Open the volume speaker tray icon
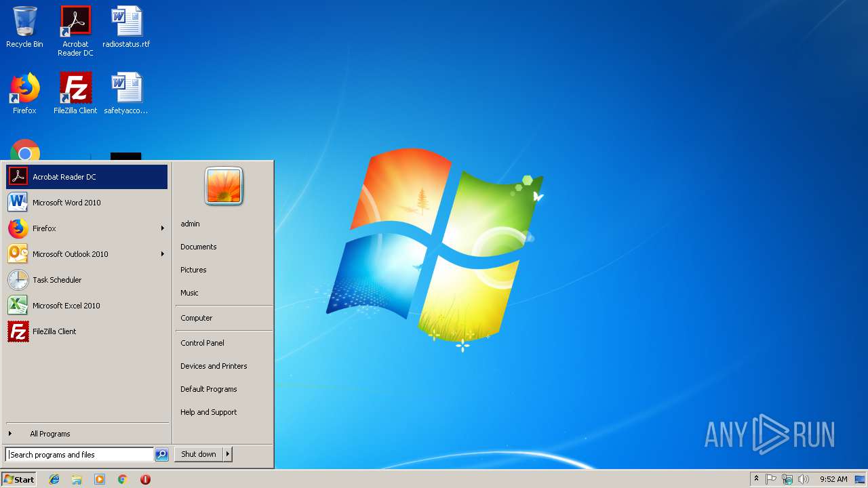Image resolution: width=868 pixels, height=488 pixels. click(x=804, y=479)
